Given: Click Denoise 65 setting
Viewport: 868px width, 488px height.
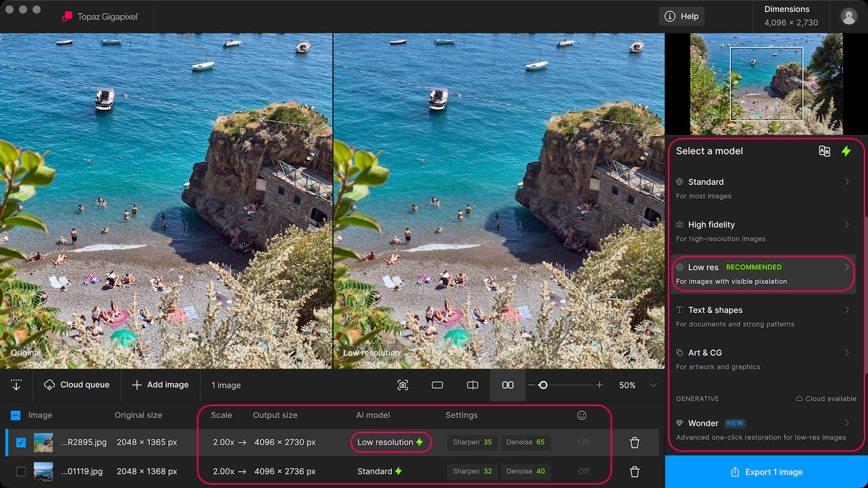Looking at the screenshot, I should pos(526,443).
